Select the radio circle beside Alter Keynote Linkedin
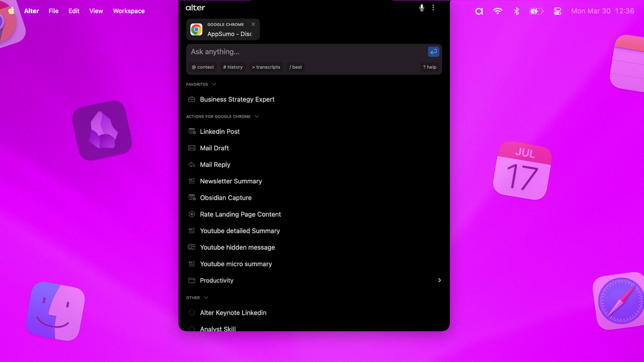Image resolution: width=644 pixels, height=362 pixels. pyautogui.click(x=191, y=312)
